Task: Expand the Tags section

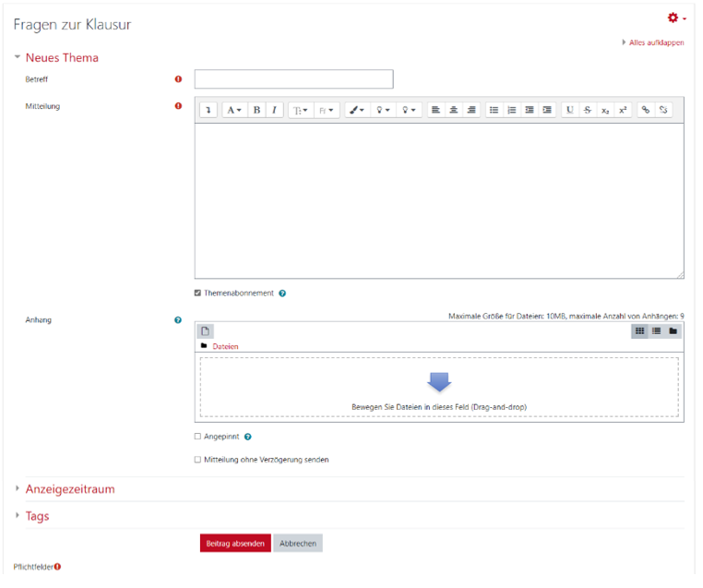Action: [x=37, y=516]
